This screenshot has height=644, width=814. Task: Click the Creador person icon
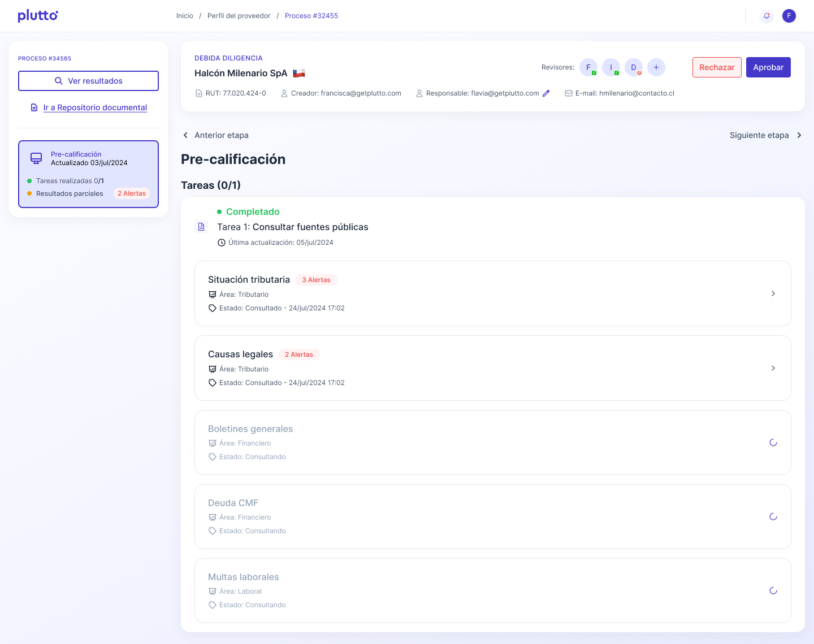[284, 93]
